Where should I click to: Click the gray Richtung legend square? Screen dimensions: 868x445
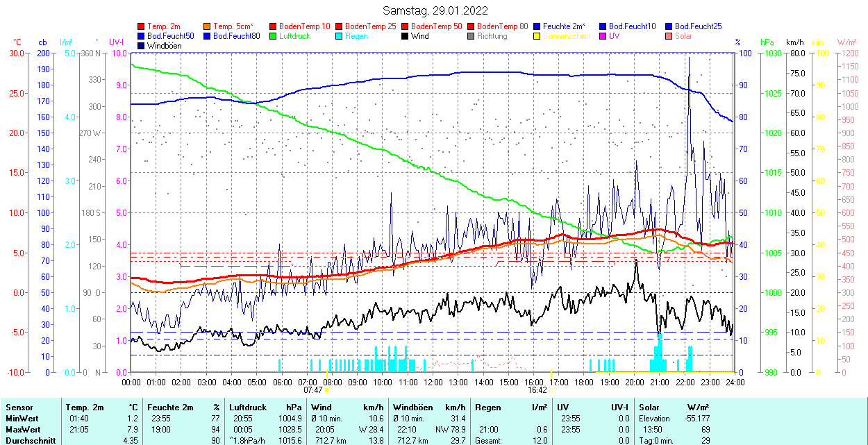471,36
